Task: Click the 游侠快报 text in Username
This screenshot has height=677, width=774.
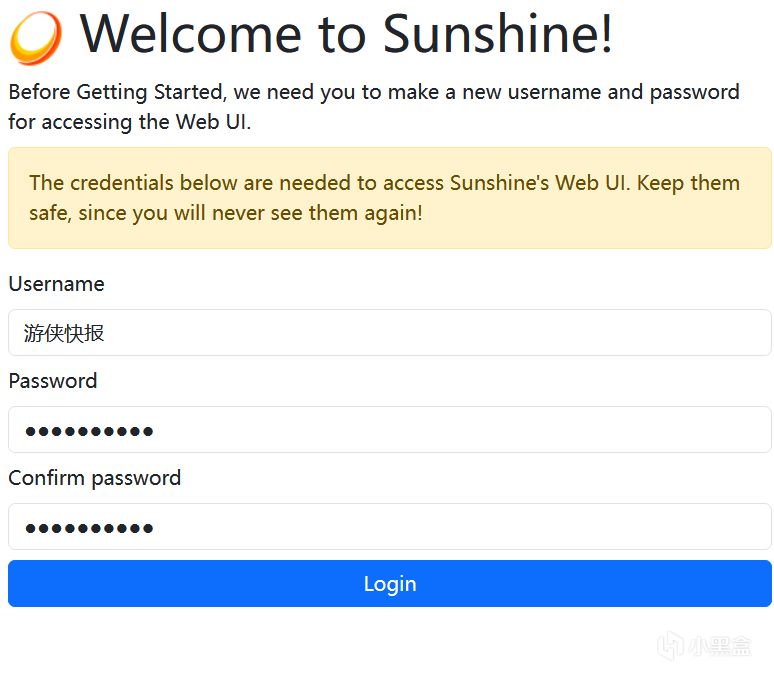Action: (64, 334)
